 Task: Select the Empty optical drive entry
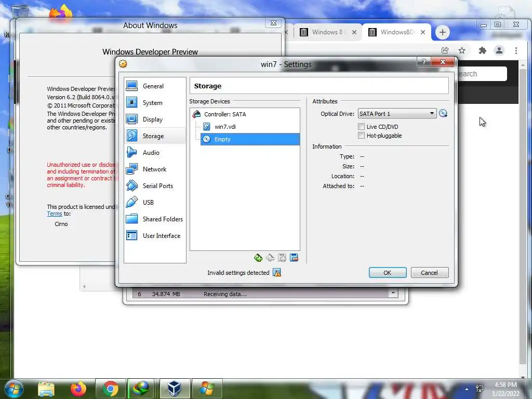[250, 139]
